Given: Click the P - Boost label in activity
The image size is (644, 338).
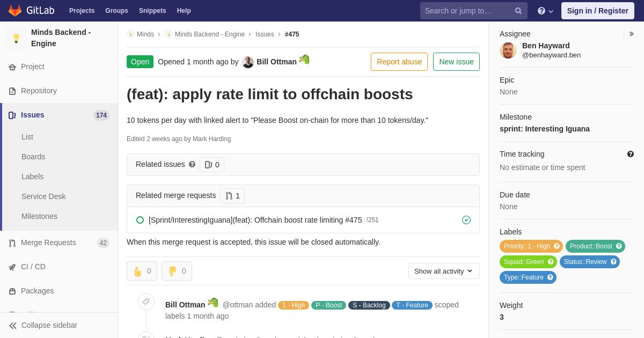Looking at the screenshot, I should click(328, 305).
